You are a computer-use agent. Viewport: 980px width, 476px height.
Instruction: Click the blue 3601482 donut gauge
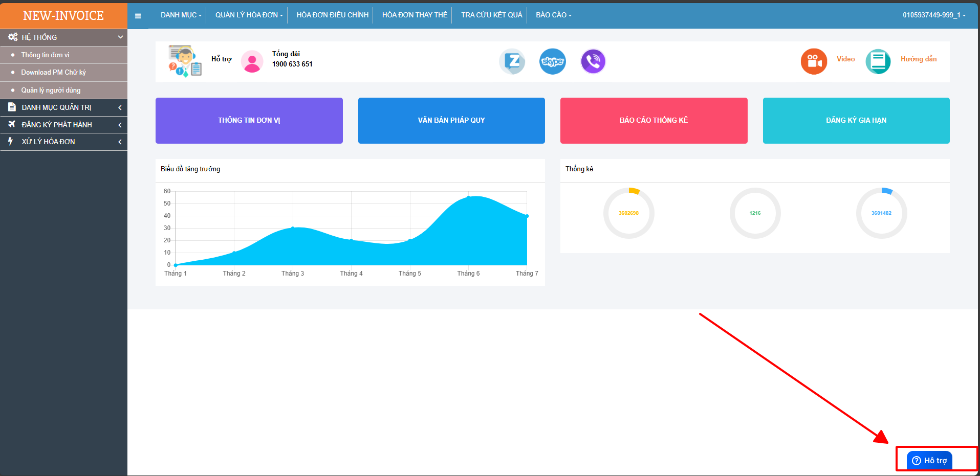(881, 213)
